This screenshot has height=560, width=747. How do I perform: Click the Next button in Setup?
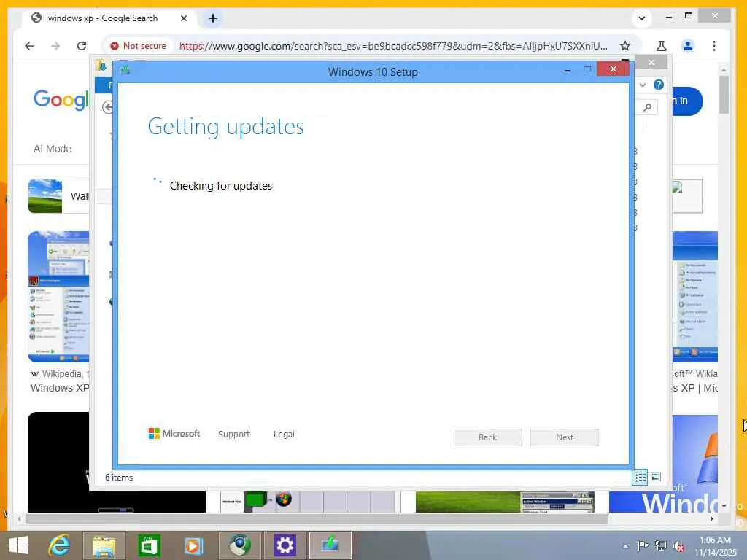coord(564,437)
